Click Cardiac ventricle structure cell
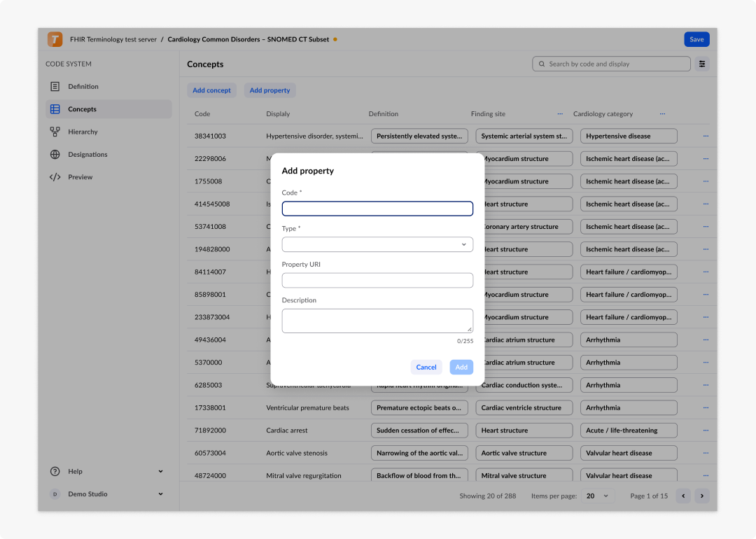Screen dimensions: 756x539 click(524, 408)
